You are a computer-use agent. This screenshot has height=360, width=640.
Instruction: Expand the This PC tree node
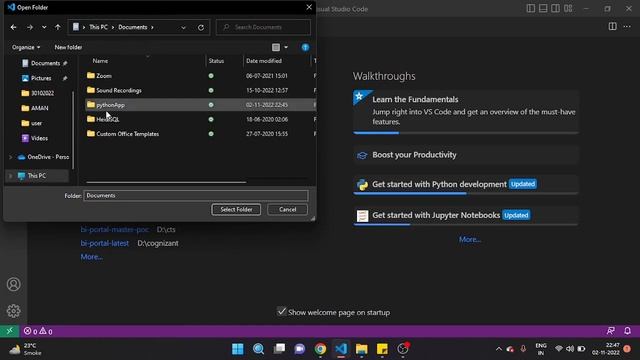tap(10, 176)
